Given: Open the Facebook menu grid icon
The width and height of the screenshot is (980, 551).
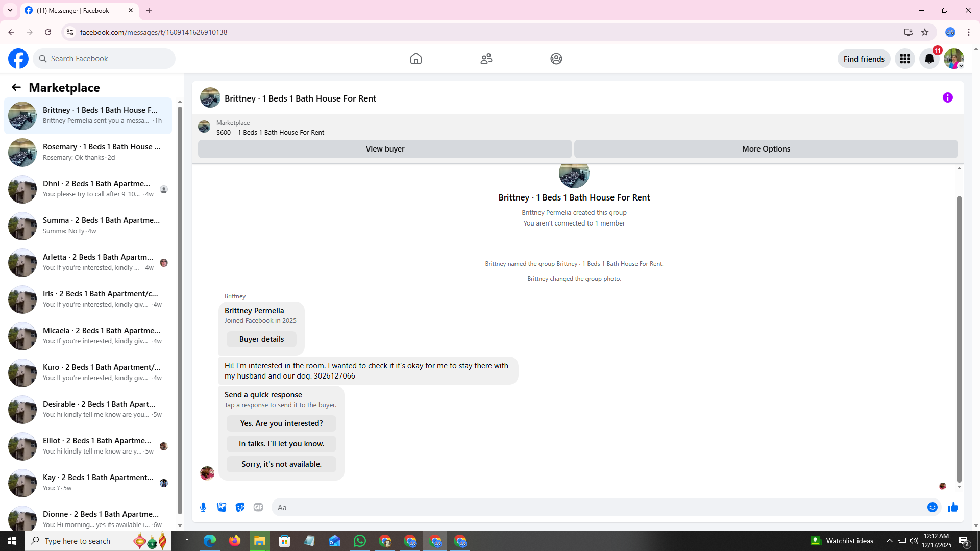Looking at the screenshot, I should click(905, 59).
